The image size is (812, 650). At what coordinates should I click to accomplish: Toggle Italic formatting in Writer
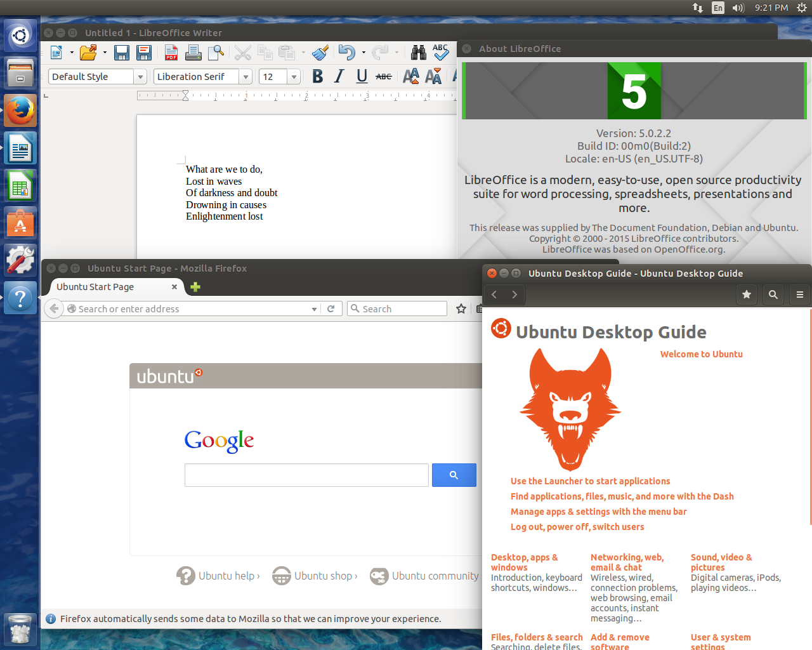(339, 77)
